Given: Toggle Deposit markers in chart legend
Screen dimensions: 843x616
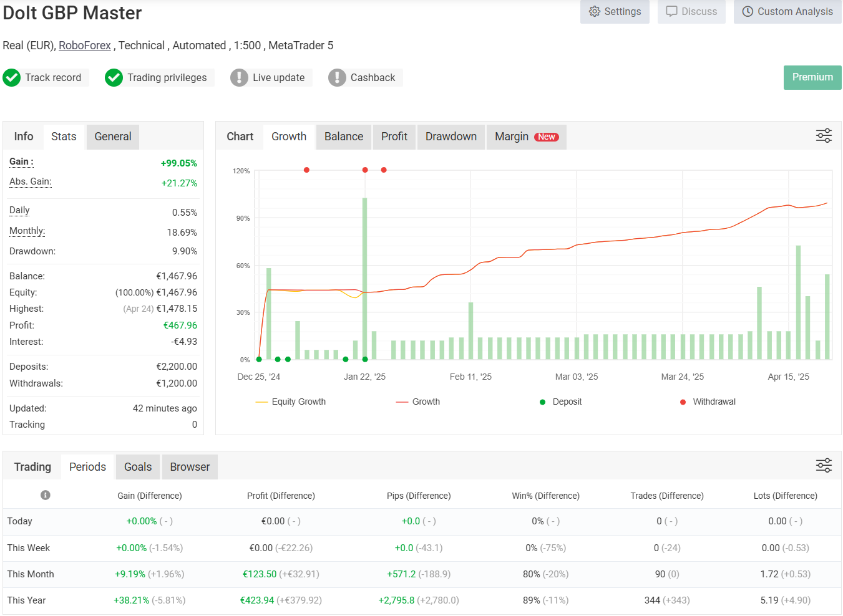Looking at the screenshot, I should coord(560,402).
